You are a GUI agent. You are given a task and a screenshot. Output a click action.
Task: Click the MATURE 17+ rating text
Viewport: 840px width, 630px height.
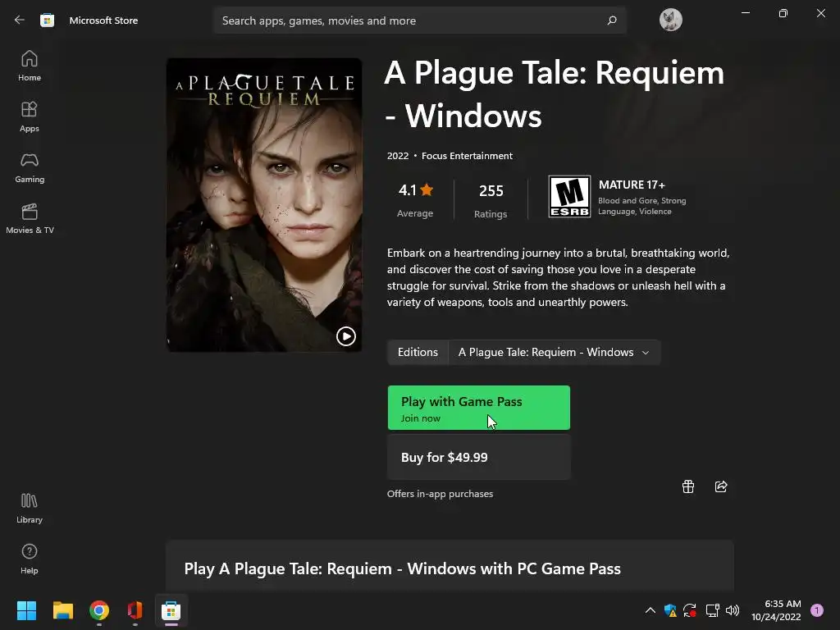coord(632,185)
